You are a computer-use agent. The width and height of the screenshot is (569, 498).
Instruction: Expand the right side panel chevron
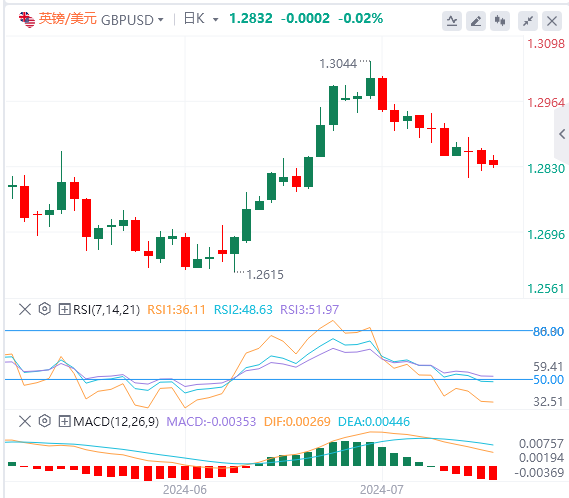tap(562, 134)
